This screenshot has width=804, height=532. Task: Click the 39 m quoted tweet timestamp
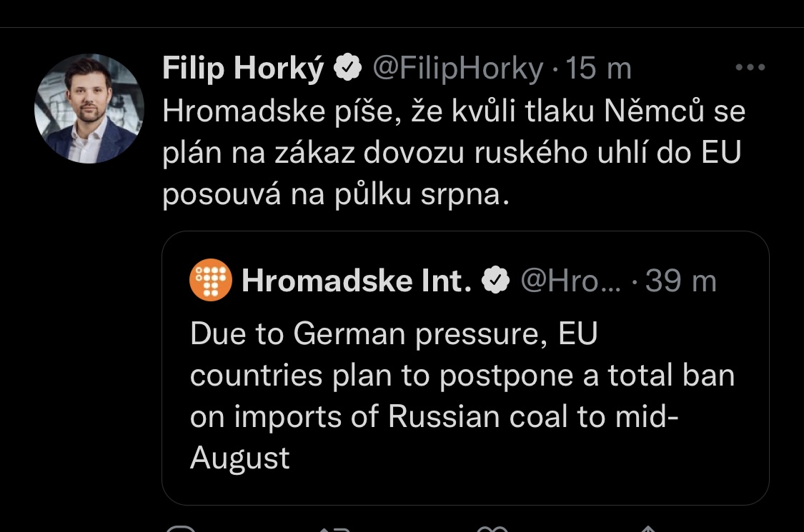coord(681,282)
